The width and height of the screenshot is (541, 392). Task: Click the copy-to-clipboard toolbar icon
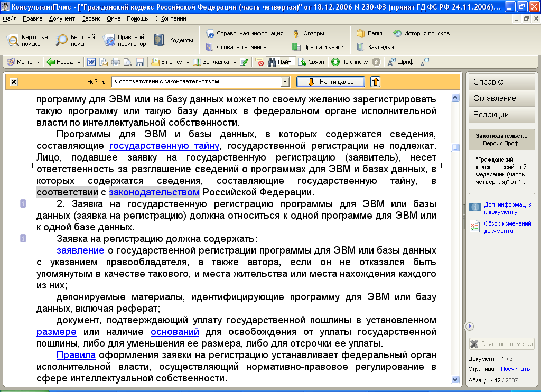104,62
